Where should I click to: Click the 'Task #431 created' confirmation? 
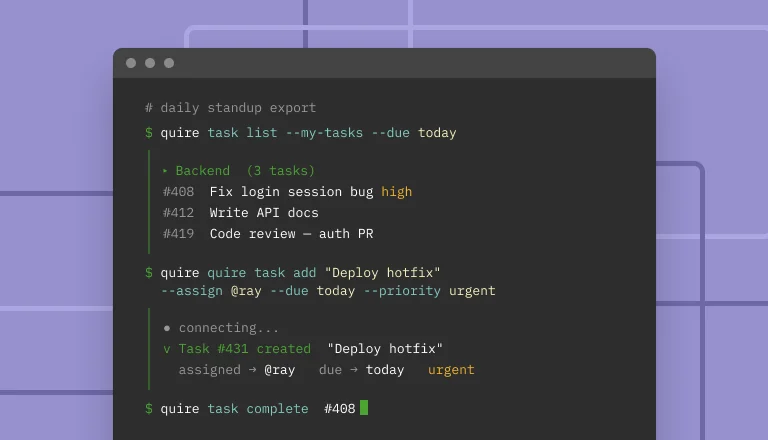237,348
